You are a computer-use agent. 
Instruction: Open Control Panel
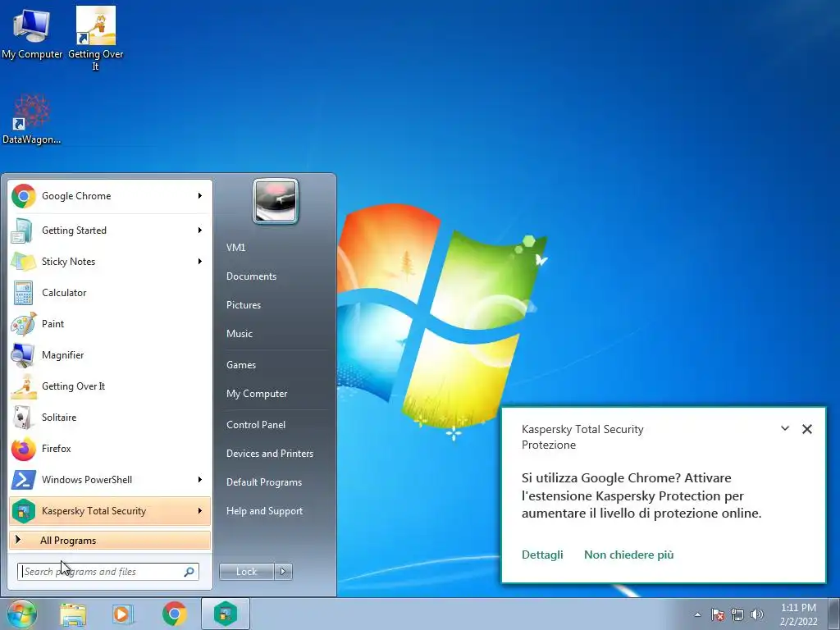256,425
